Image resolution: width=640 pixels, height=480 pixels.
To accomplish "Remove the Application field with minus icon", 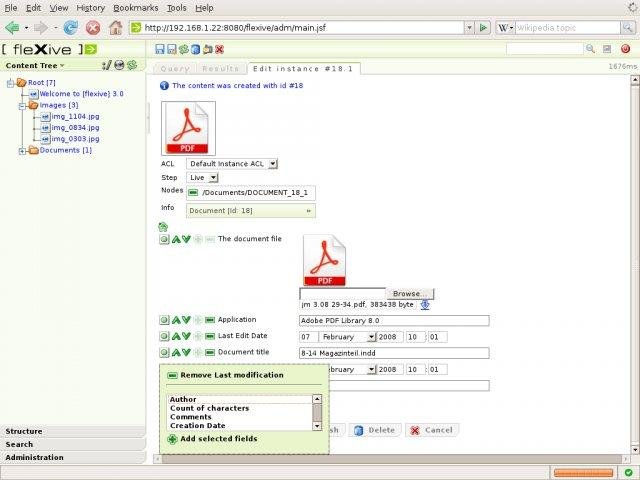I will pyautogui.click(x=210, y=320).
